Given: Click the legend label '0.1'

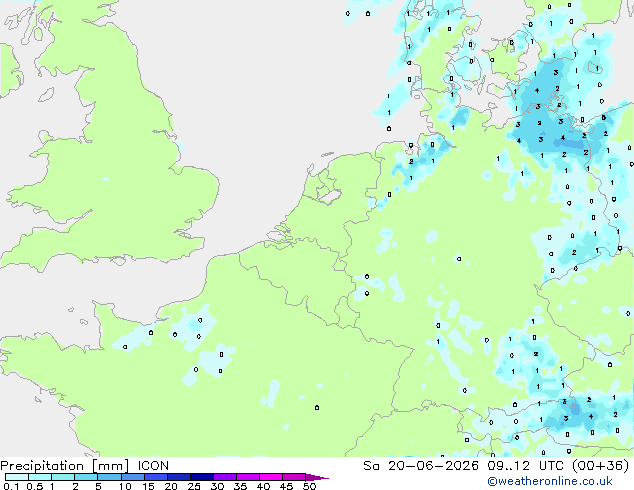Looking at the screenshot, I should tap(11, 486).
